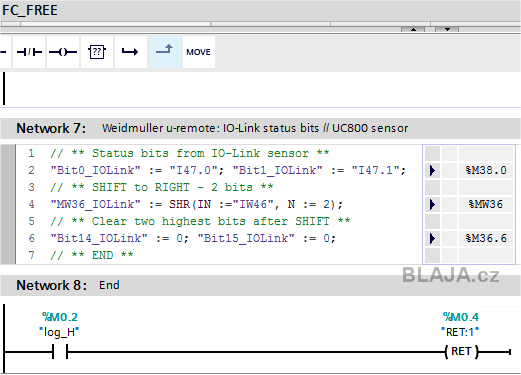Click the up arrow pane handle
The height and width of the screenshot is (375, 521).
pos(413,29)
